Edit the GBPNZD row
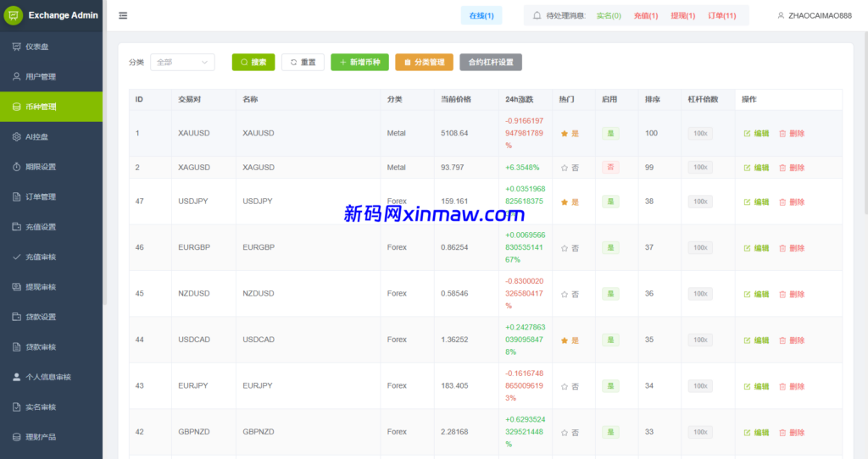 [x=756, y=433]
